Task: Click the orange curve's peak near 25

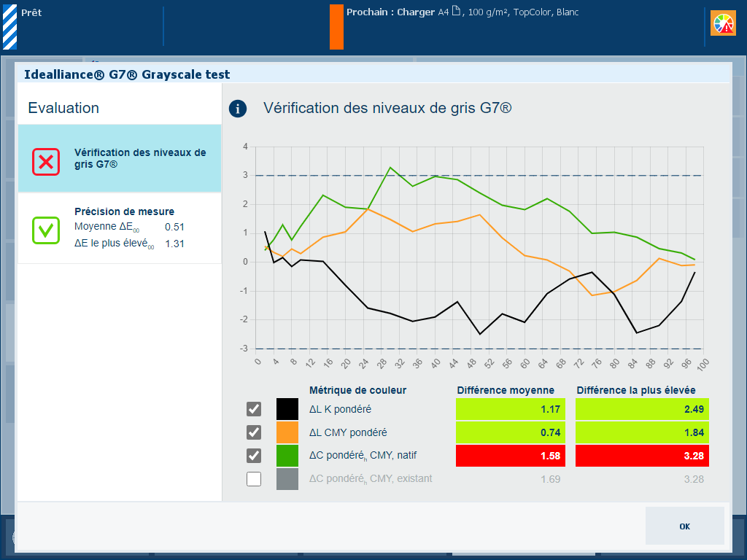Action: pos(368,209)
